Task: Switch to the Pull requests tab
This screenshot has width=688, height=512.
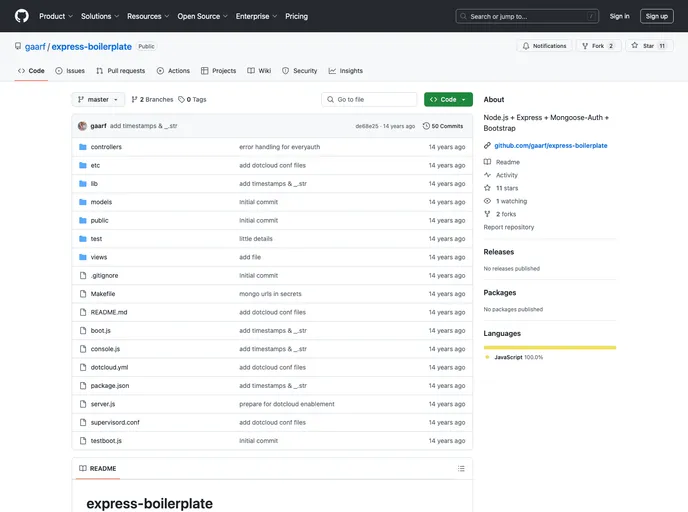Action: [x=121, y=71]
